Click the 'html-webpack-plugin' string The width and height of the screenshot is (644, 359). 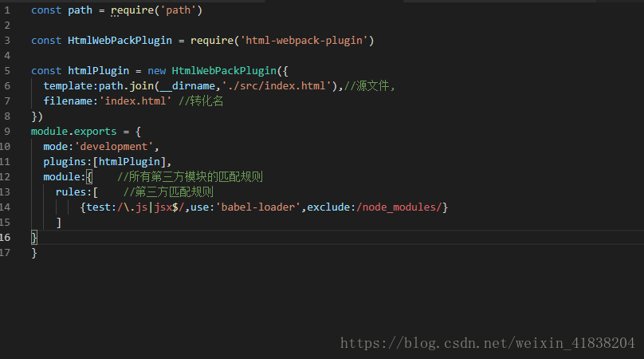[x=304, y=41]
